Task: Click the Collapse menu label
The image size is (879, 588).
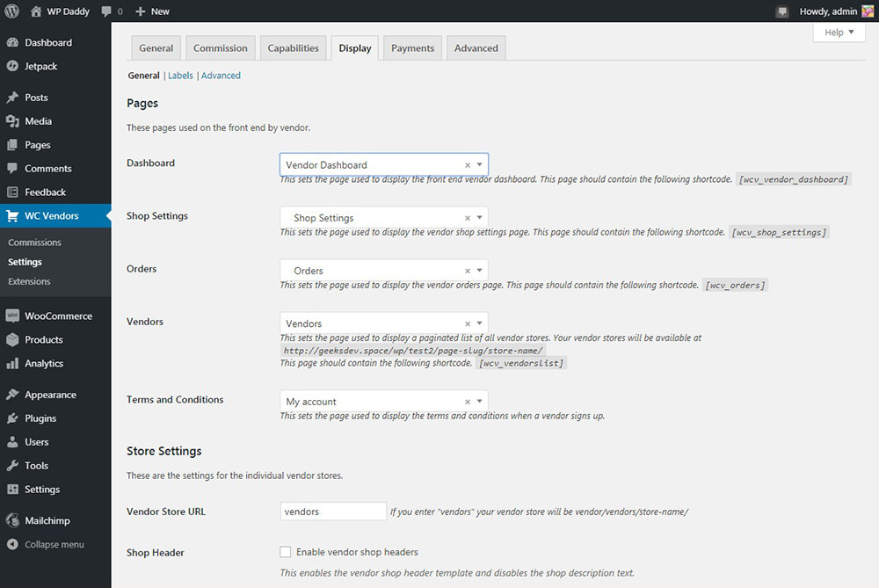Action: click(x=54, y=544)
